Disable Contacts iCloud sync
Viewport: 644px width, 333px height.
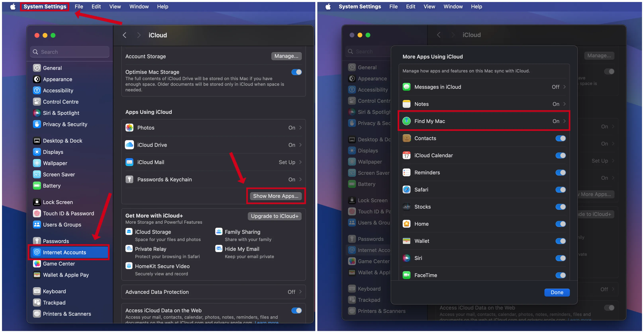561,138
